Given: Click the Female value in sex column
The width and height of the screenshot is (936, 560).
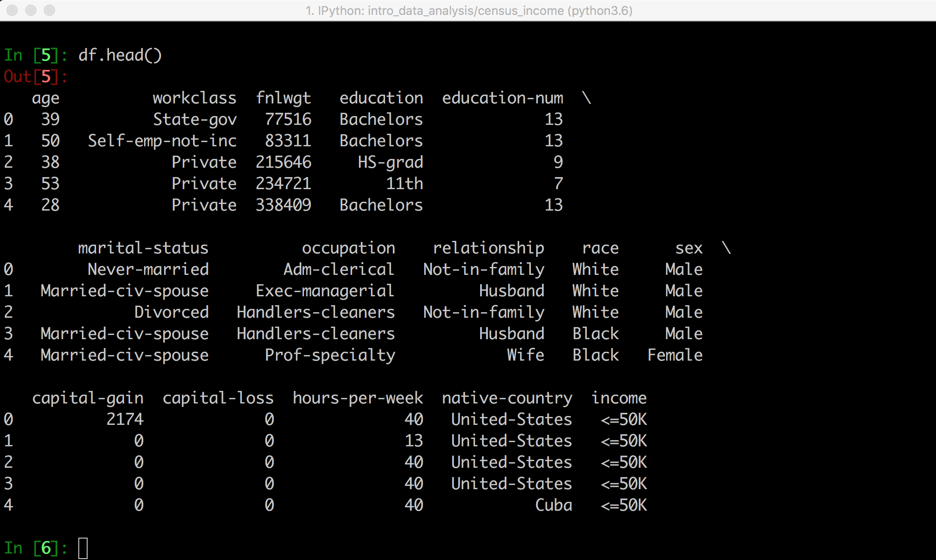Looking at the screenshot, I should pos(674,355).
